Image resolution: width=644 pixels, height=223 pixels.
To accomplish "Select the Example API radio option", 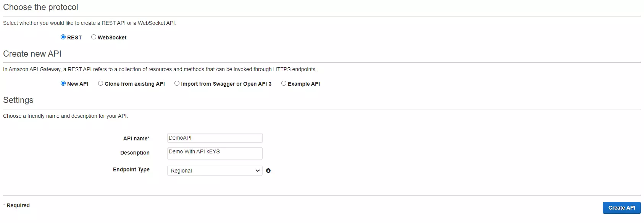I will tap(284, 83).
